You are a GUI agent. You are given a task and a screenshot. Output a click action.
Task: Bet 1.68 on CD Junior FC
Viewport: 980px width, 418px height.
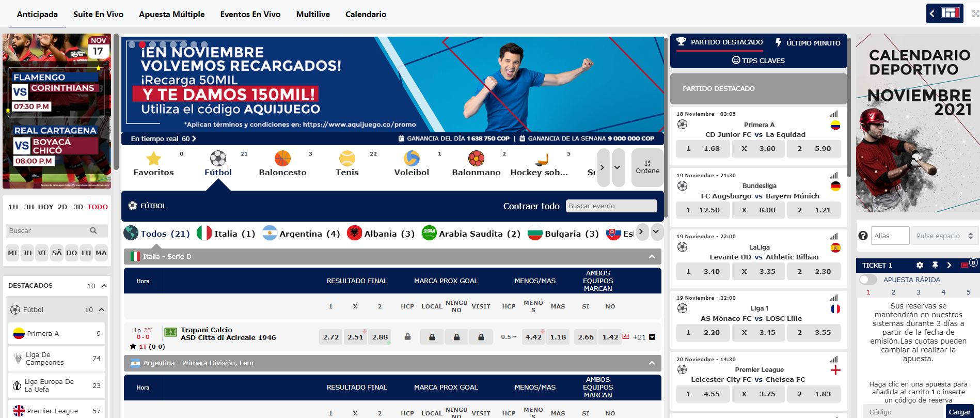coord(703,148)
